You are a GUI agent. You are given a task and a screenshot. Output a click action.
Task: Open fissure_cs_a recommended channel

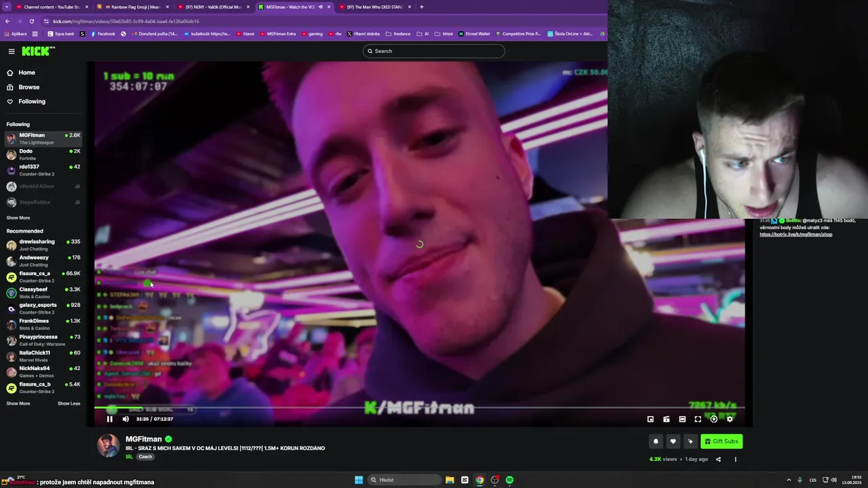43,277
